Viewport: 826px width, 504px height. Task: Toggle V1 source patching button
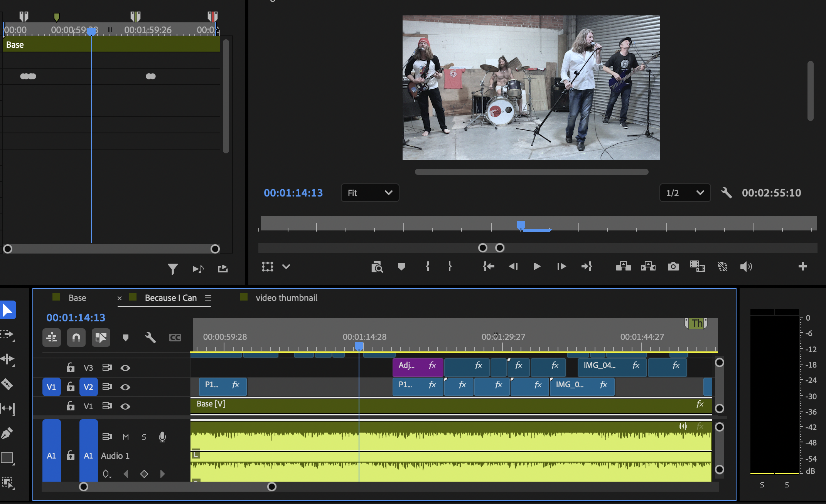click(x=51, y=387)
